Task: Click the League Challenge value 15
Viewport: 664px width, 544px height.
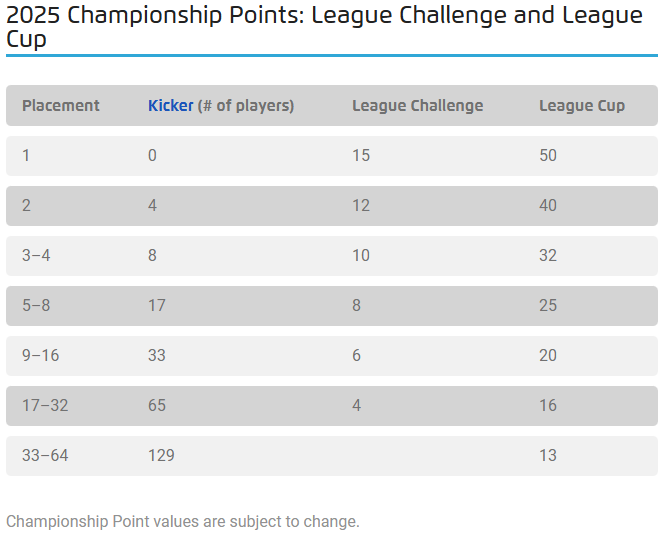Action: [x=361, y=156]
